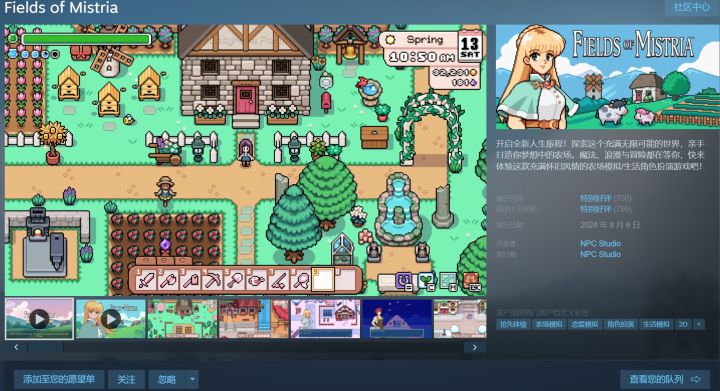The height and width of the screenshot is (391, 720).
Task: Play the first trailer thumbnail with mountains
Action: pos(39,318)
